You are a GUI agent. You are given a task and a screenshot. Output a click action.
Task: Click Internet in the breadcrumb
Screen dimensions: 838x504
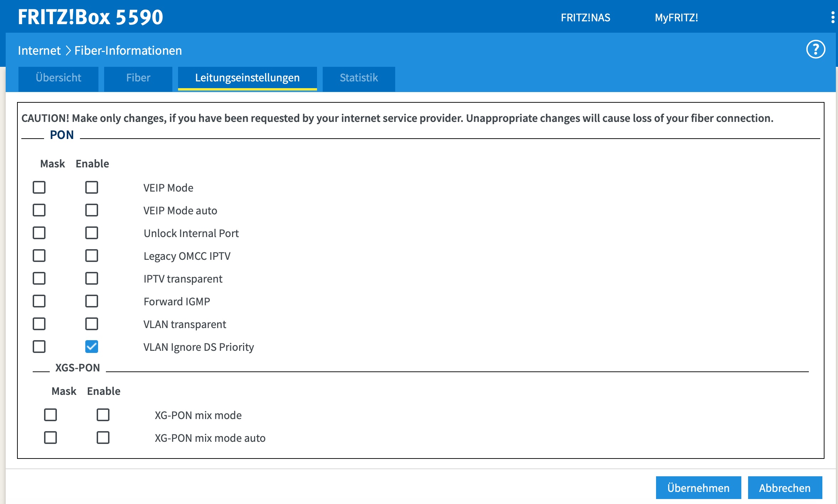(x=39, y=50)
